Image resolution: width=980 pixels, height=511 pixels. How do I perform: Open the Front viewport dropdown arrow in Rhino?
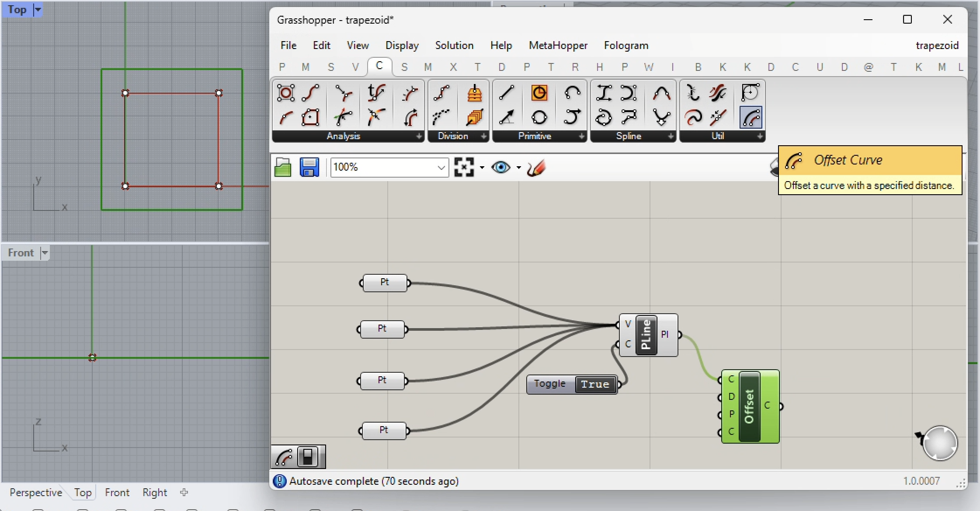pyautogui.click(x=44, y=253)
